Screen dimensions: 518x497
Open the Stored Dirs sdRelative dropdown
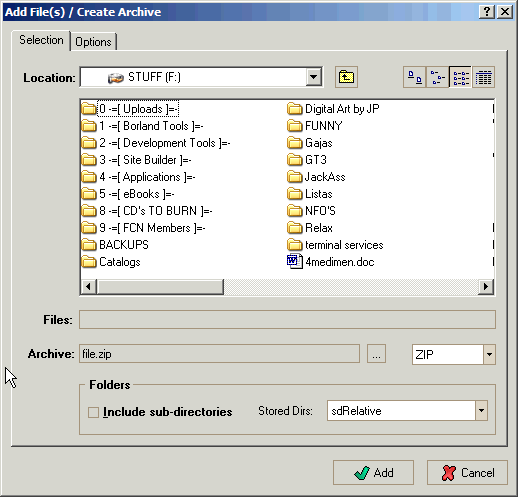tap(481, 411)
